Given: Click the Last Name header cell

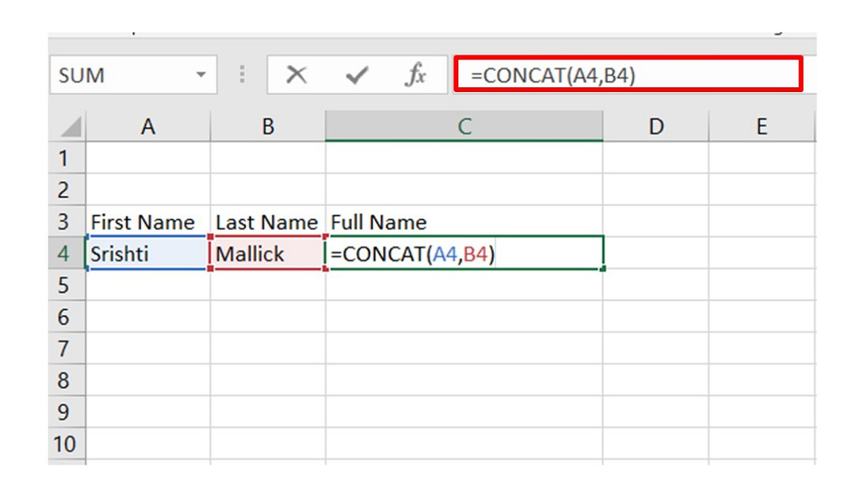Looking at the screenshot, I should click(x=268, y=222).
